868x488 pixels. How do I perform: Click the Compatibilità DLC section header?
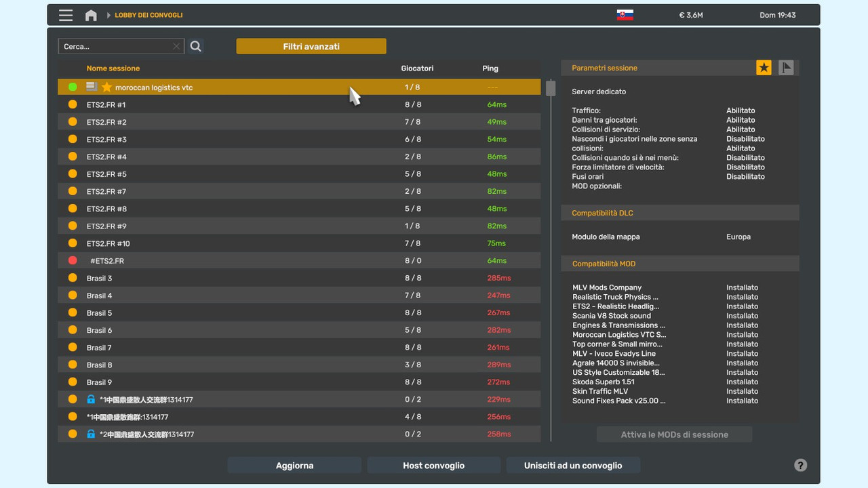click(x=680, y=213)
